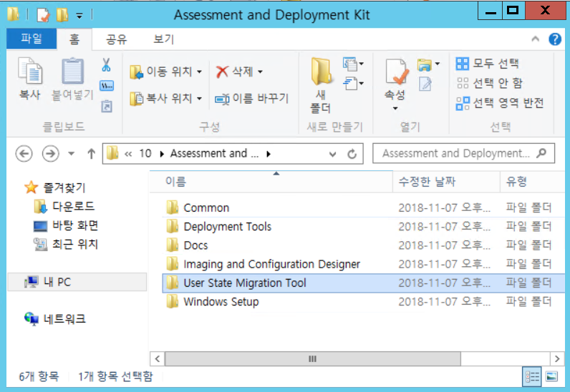Click the 'Assessment and ...' breadcrumb segment
Image resolution: width=570 pixels, height=392 pixels.
[215, 154]
